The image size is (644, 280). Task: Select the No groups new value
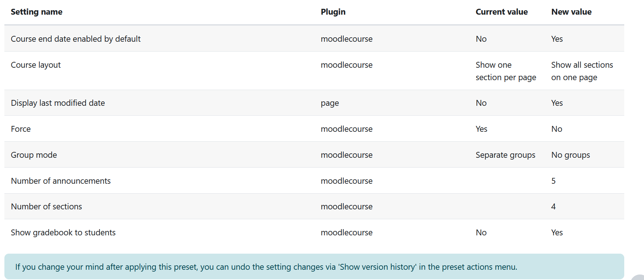(570, 155)
